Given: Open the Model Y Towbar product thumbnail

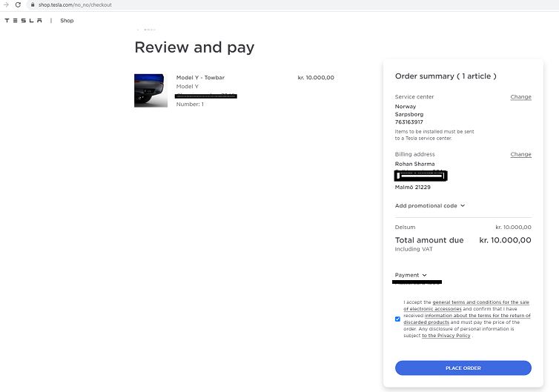Looking at the screenshot, I should (150, 90).
